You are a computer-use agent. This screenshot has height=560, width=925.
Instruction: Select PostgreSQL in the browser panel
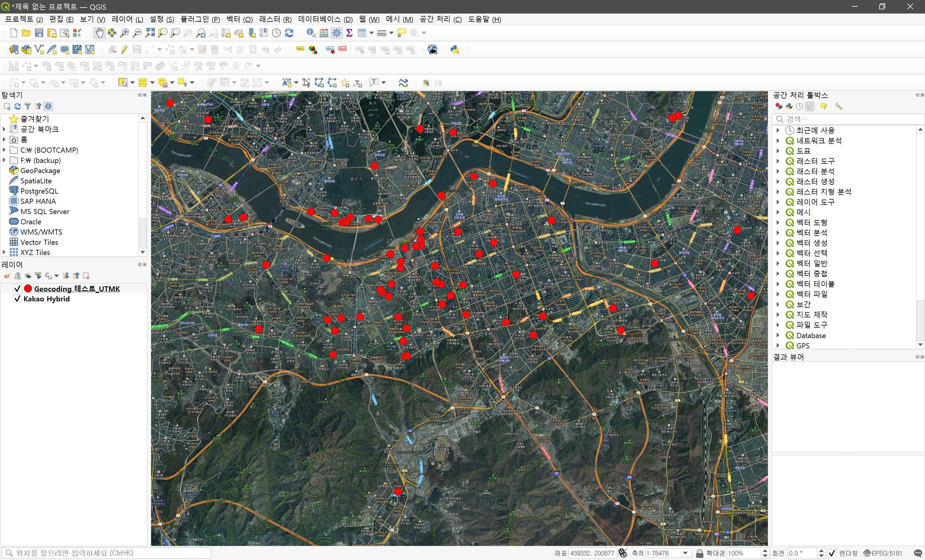click(x=39, y=191)
